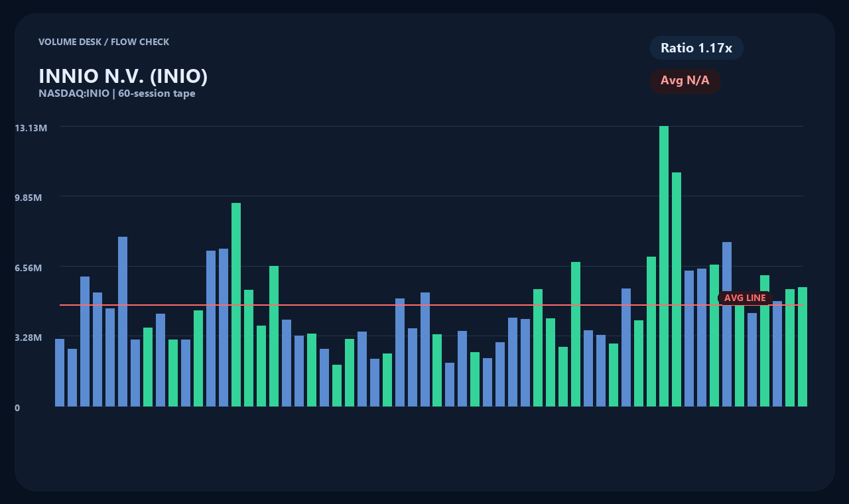Click the Avg N/A badge
The width and height of the screenshot is (849, 504).
685,81
